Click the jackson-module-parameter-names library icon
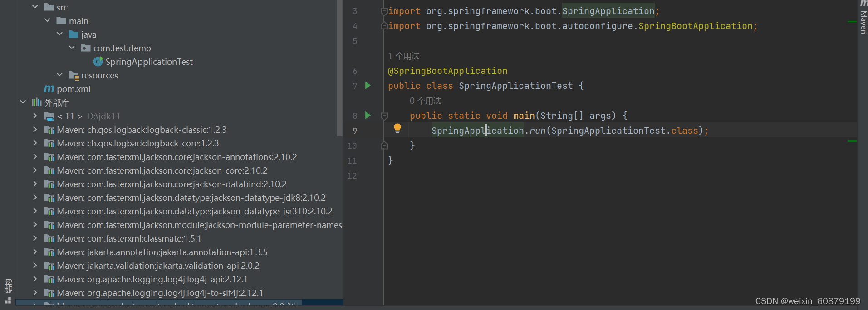868x310 pixels. (49, 225)
